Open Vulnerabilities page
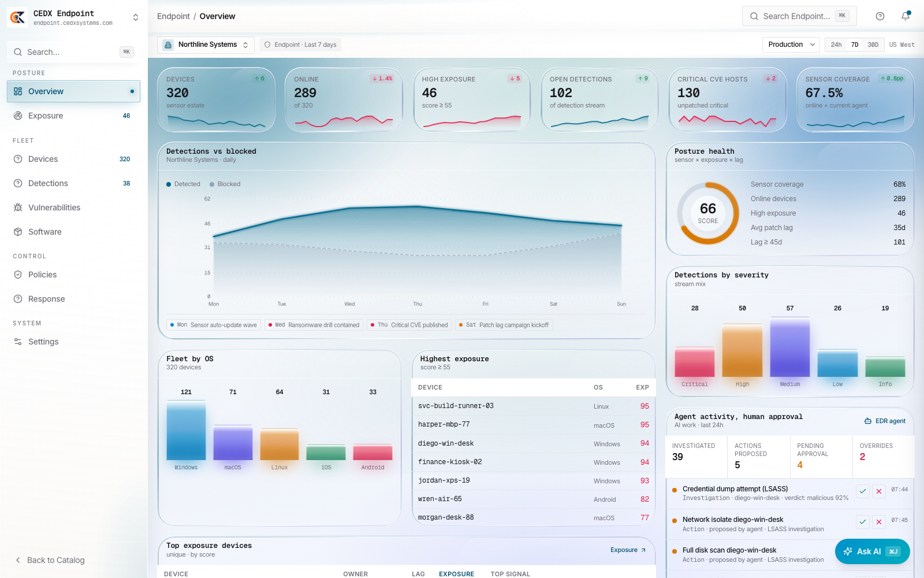The height and width of the screenshot is (578, 924). point(73,208)
